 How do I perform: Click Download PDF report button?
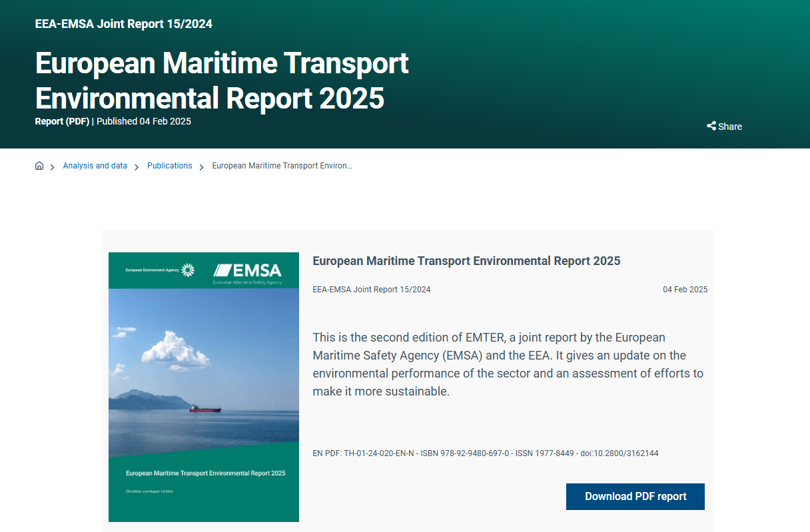635,497
